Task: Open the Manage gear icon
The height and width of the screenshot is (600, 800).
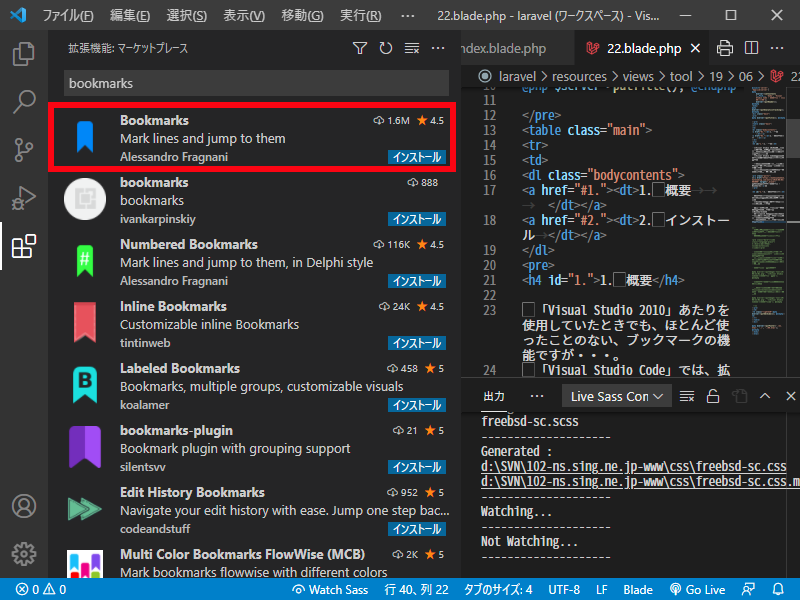Action: [x=23, y=553]
